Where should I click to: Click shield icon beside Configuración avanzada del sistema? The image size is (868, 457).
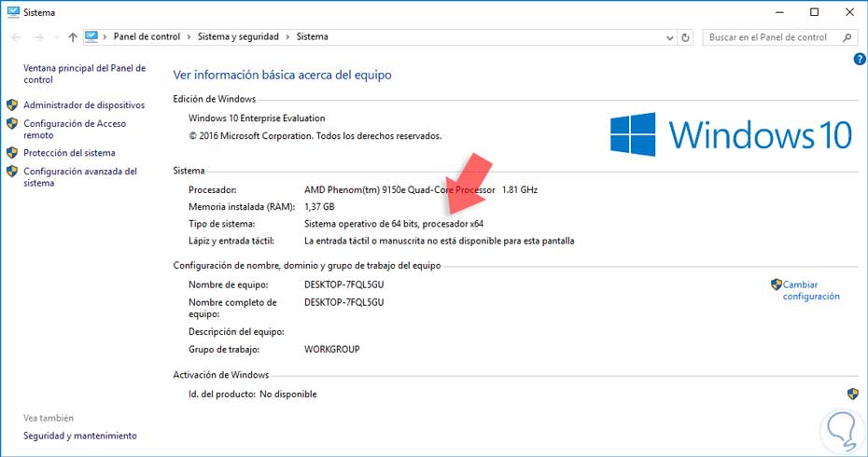[12, 172]
